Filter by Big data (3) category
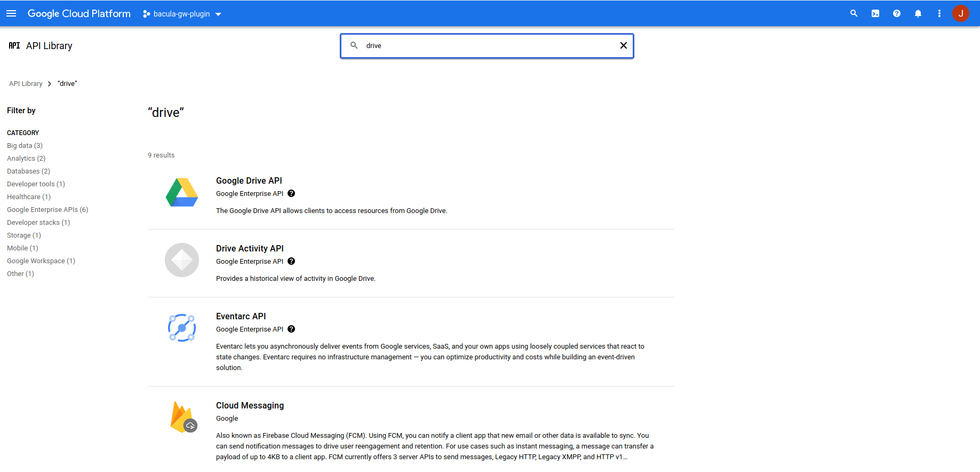Screen dimensions: 980x472 coord(25,146)
